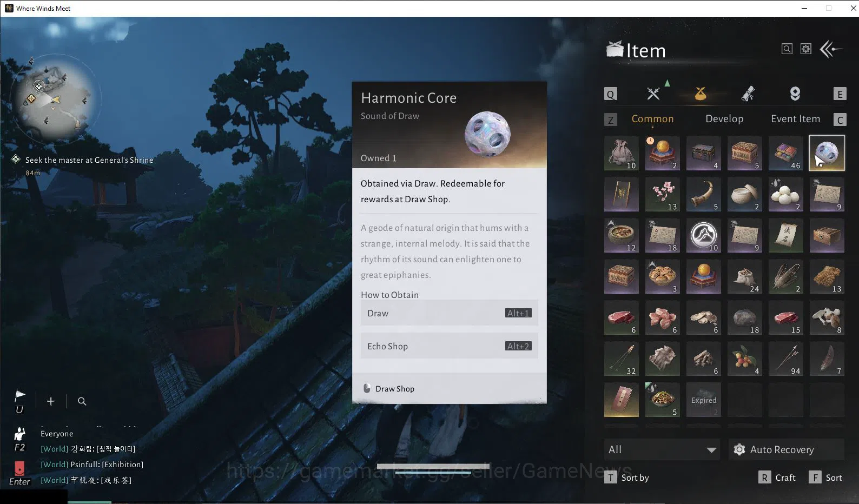
Task: Click the back arrow icon in Item panel
Action: click(831, 49)
